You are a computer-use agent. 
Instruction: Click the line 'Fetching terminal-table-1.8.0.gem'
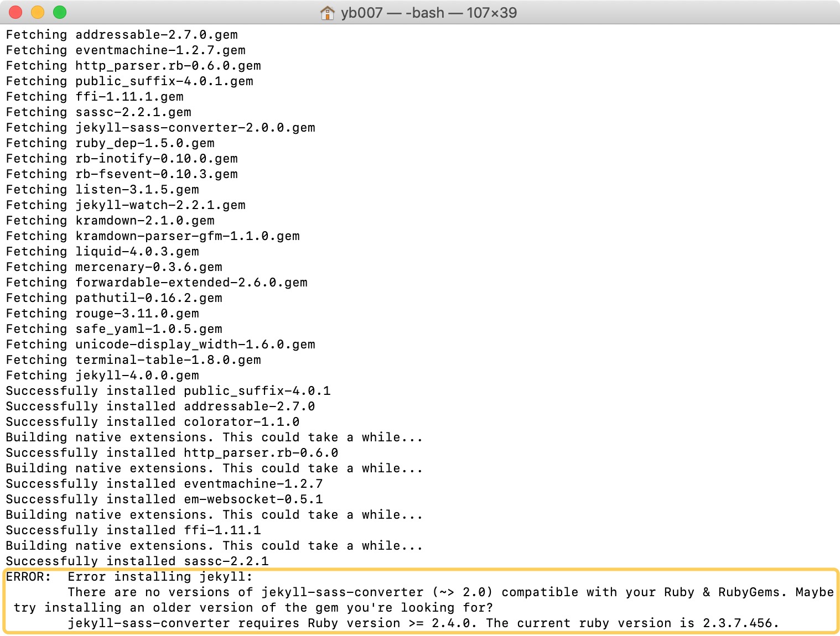coord(133,360)
